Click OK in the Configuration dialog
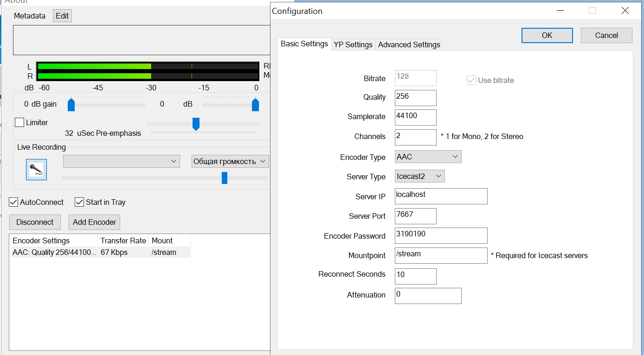The image size is (644, 355). pos(547,35)
